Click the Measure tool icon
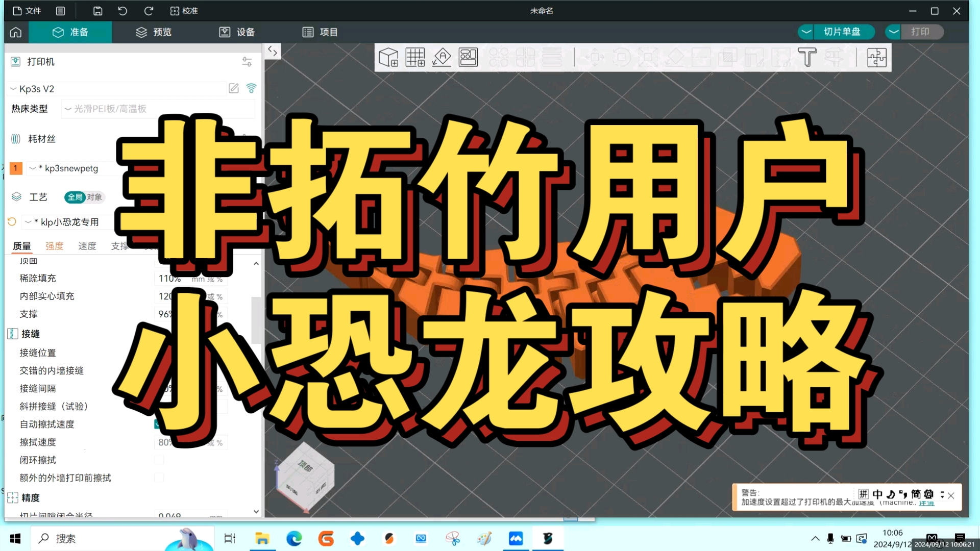Image resolution: width=980 pixels, height=551 pixels. 834,57
